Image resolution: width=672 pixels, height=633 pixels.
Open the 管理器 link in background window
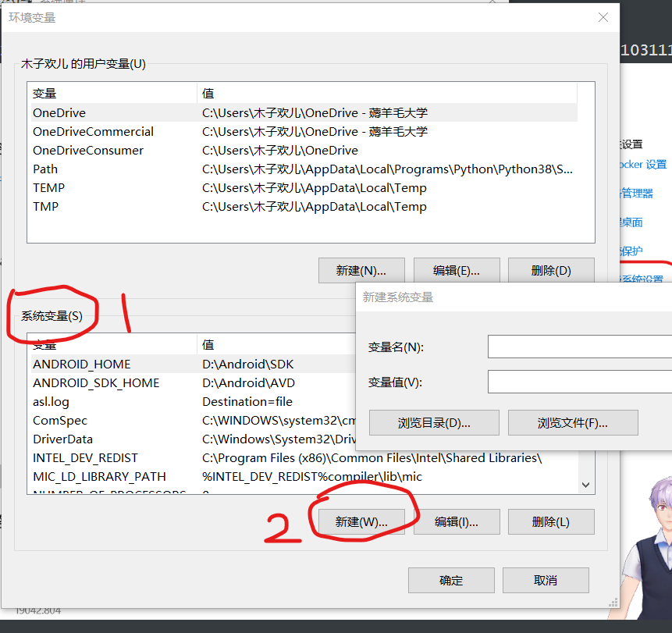click(637, 194)
